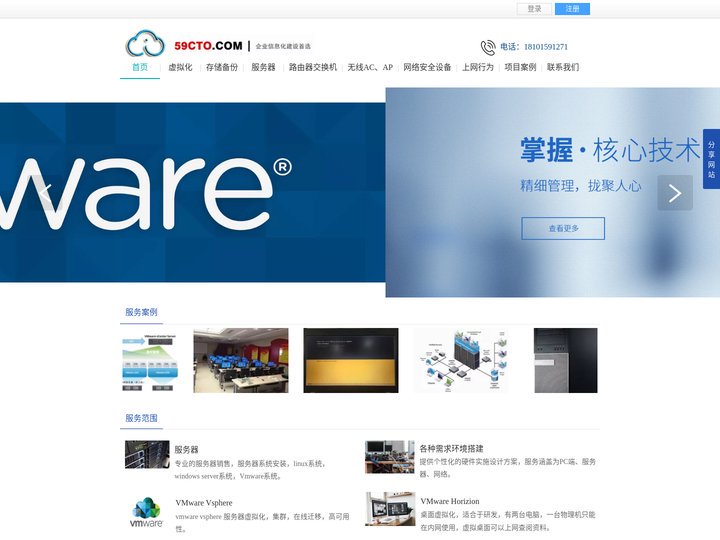
Task: Open the 存储备份 menu item
Action: [222, 68]
